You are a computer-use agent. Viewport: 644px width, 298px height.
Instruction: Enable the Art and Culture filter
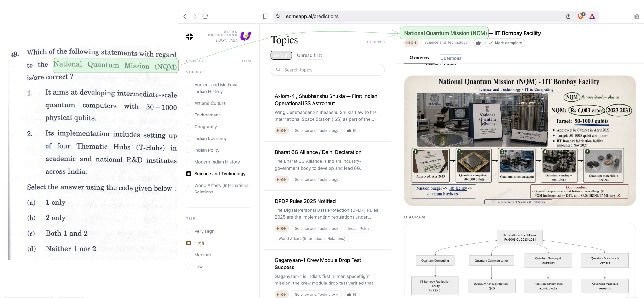click(189, 103)
